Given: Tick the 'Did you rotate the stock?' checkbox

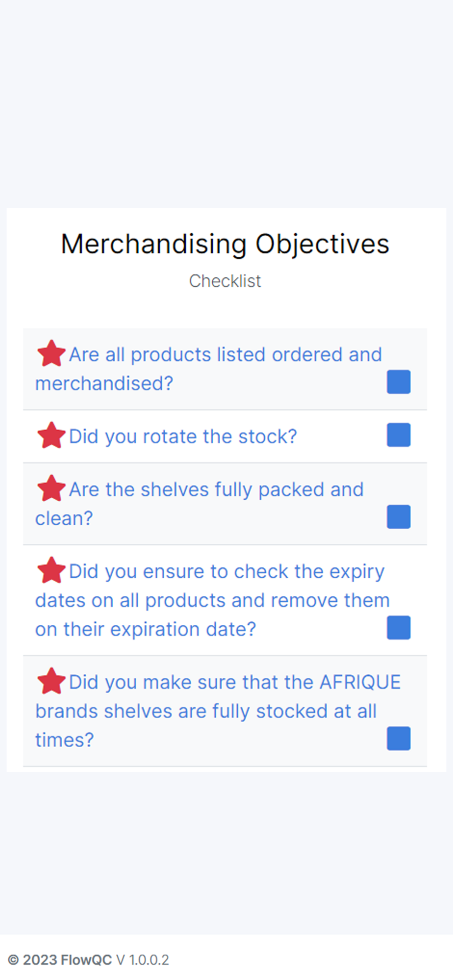Looking at the screenshot, I should click(x=399, y=435).
